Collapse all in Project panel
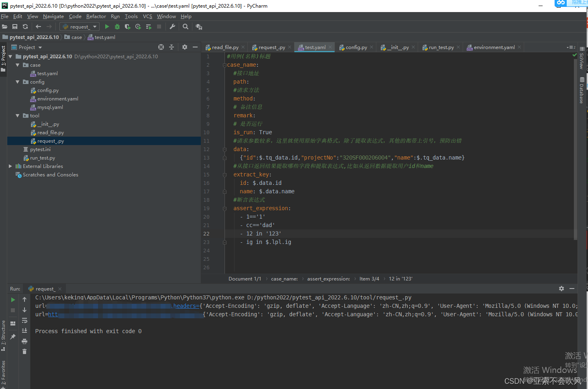 coord(171,47)
